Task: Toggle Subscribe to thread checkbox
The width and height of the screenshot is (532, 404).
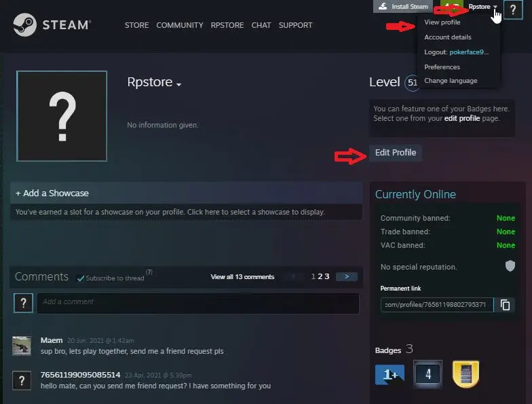Action: (80, 278)
